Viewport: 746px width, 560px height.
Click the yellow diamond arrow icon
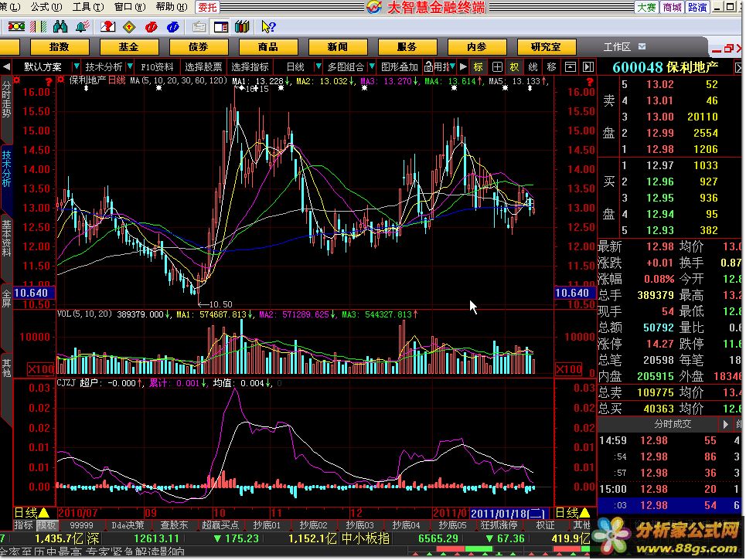point(129,27)
